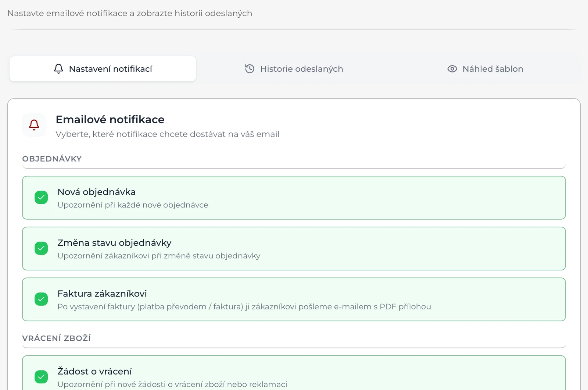Toggle the Změna stavu objednávky checkbox
The height and width of the screenshot is (390, 588).
[x=41, y=248]
